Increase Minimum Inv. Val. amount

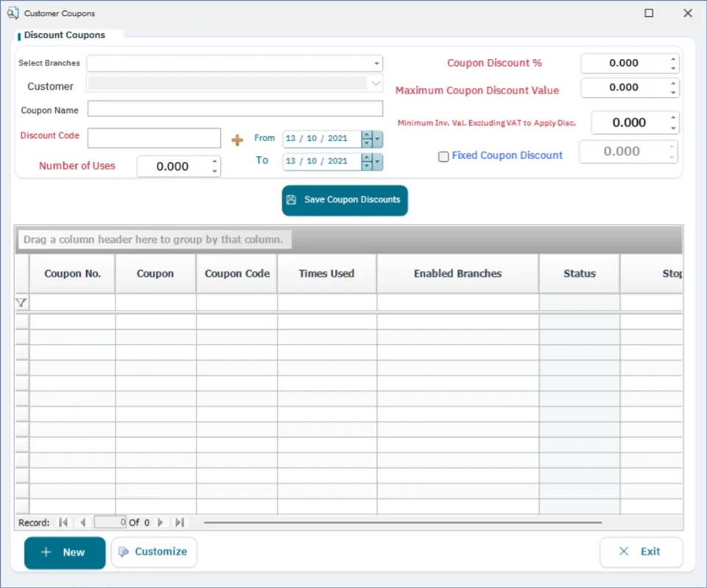tap(673, 118)
